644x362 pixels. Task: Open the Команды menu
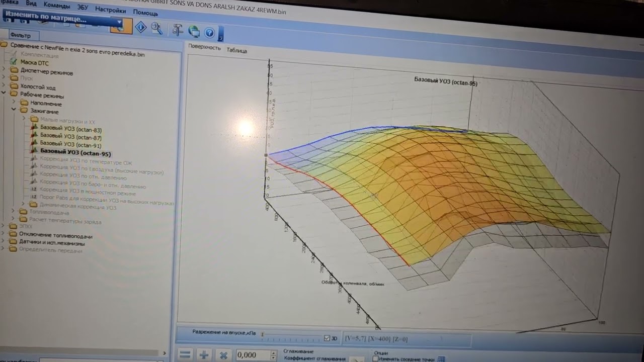coord(57,5)
